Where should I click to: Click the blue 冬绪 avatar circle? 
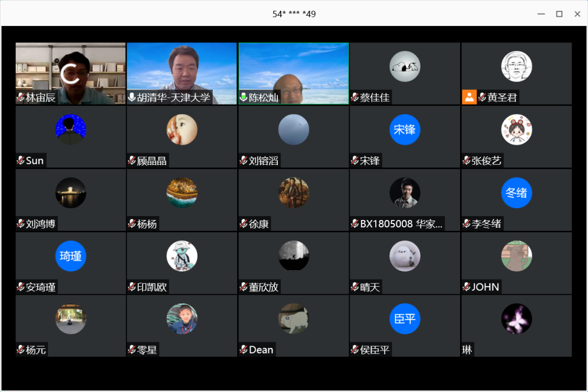pyautogui.click(x=516, y=193)
